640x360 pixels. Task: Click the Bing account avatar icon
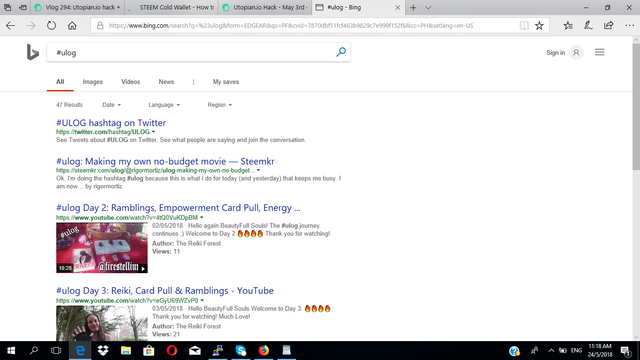[576, 53]
